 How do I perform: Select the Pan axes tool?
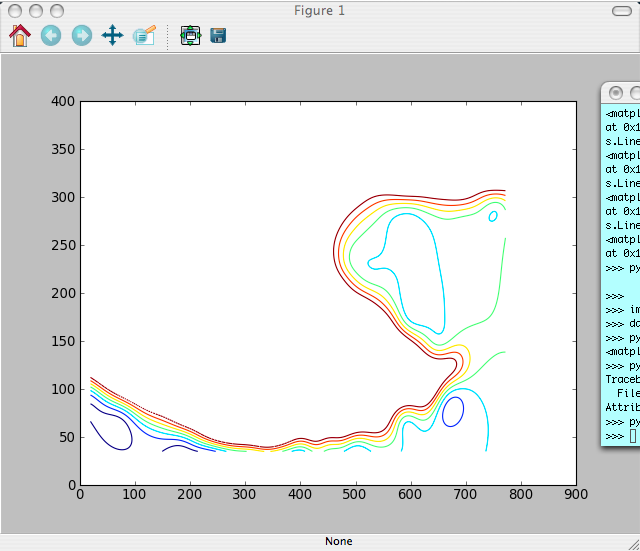[x=113, y=36]
